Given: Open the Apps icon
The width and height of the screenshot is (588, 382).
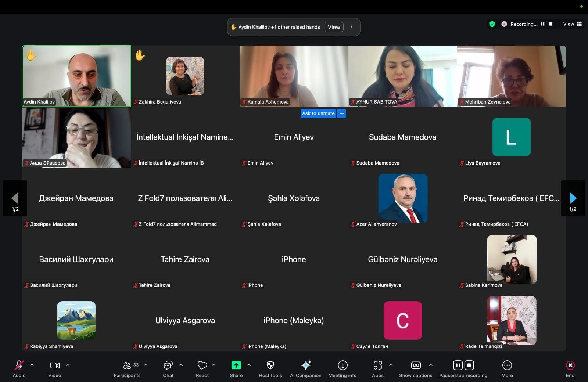Looking at the screenshot, I should tap(378, 365).
